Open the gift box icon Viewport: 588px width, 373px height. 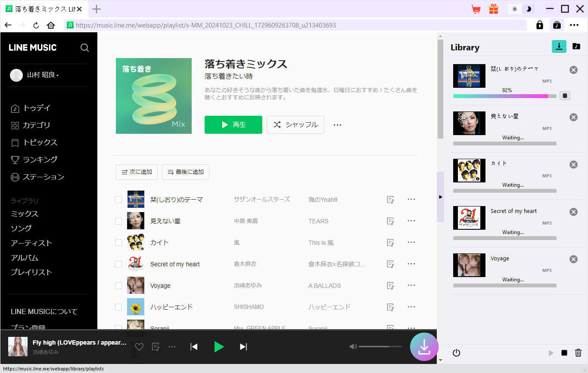(493, 9)
